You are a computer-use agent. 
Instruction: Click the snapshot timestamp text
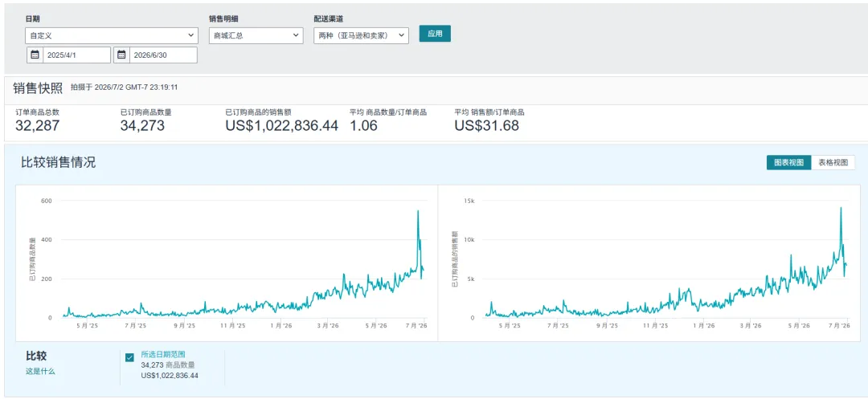[124, 88]
